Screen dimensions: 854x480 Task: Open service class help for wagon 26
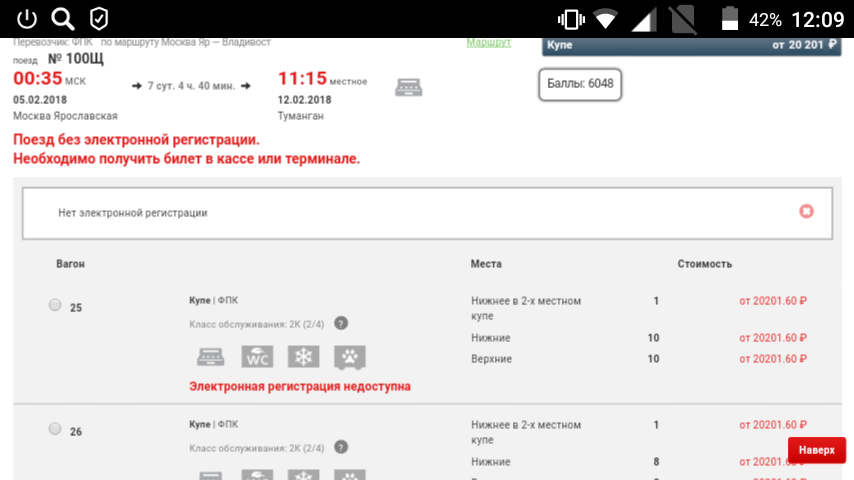341,447
